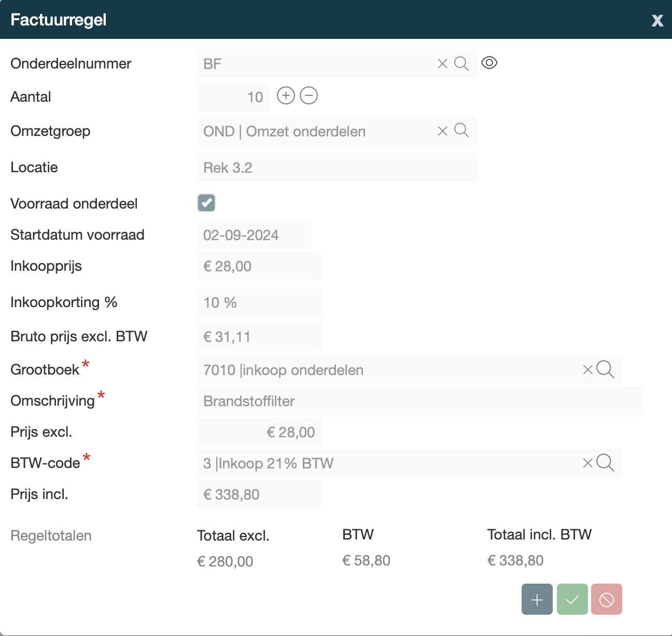The width and height of the screenshot is (672, 636).
Task: Focus the Inkoopkorting % field
Action: (259, 302)
